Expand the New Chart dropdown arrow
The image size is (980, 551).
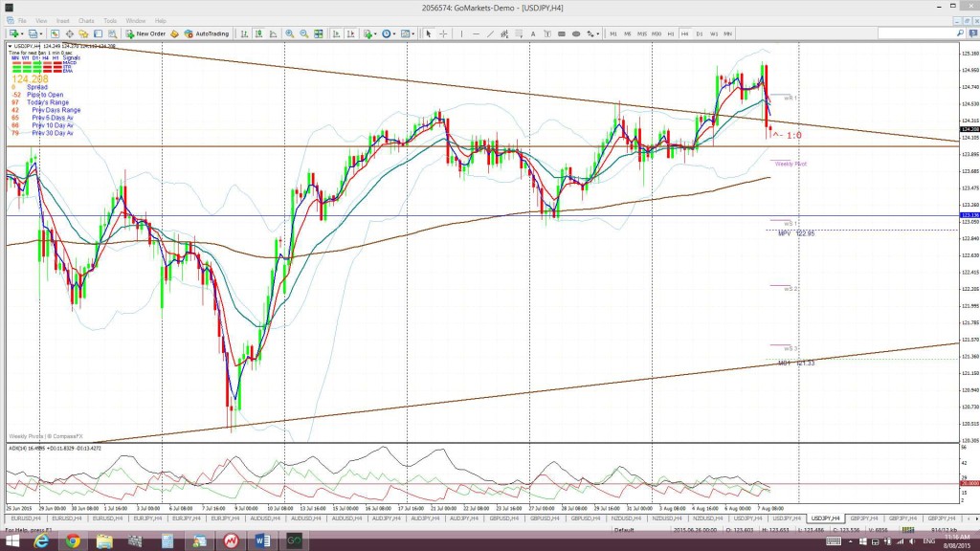point(22,33)
